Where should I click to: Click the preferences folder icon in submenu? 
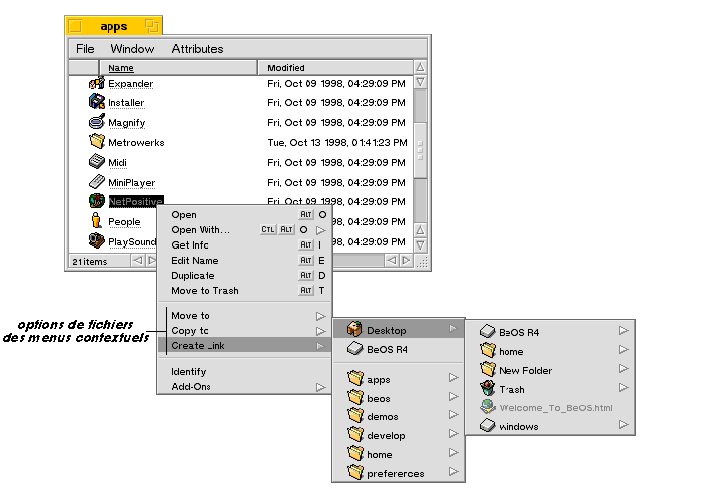point(355,472)
